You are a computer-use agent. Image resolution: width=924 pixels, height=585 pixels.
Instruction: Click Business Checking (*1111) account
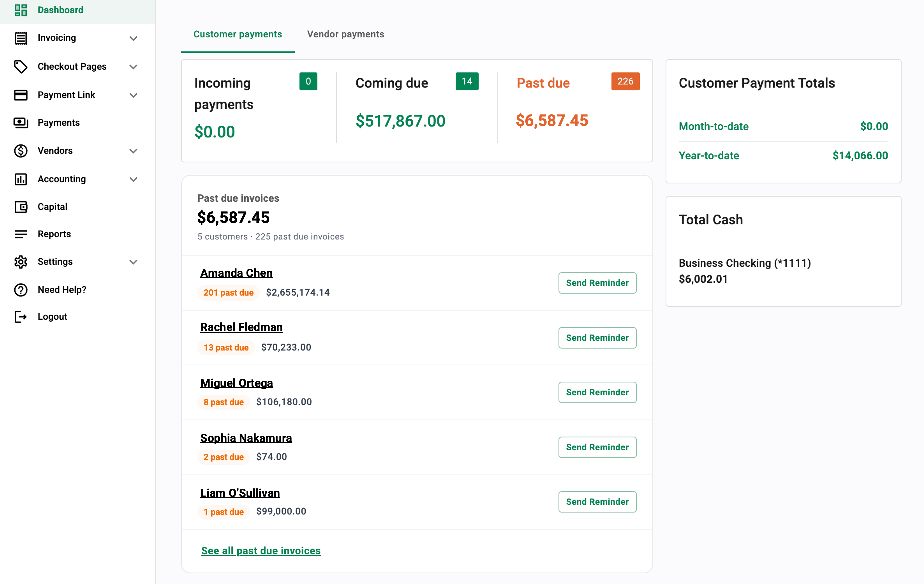[744, 263]
